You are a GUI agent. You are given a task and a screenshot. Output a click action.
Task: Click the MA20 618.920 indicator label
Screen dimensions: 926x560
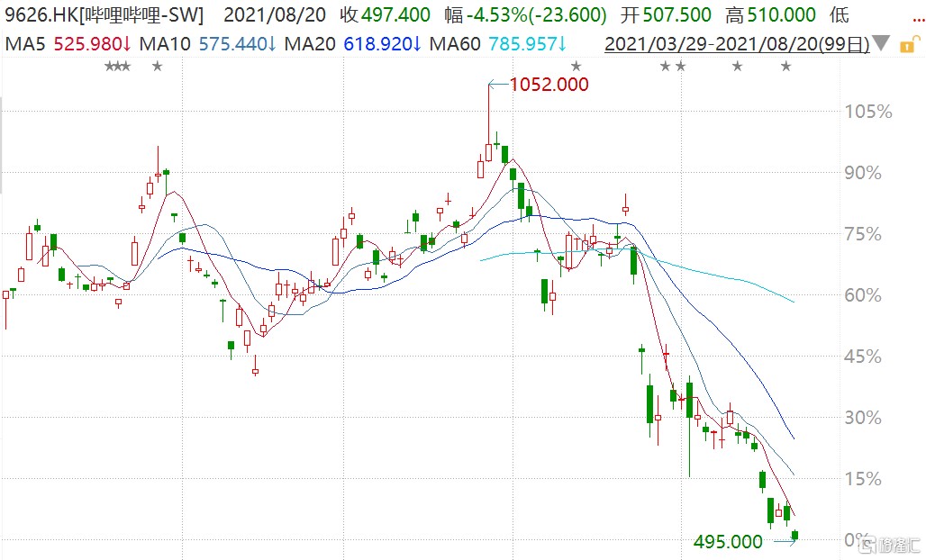(x=352, y=44)
